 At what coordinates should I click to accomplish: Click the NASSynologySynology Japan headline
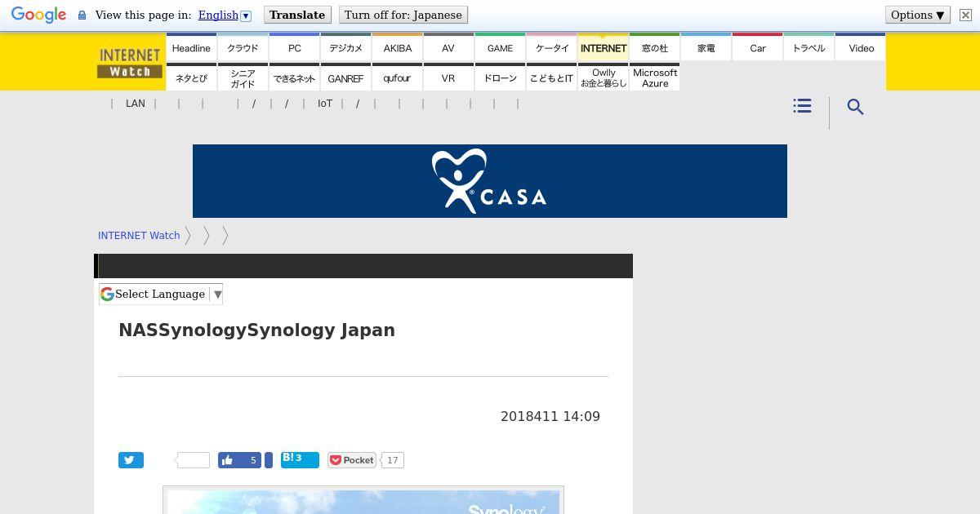point(257,330)
